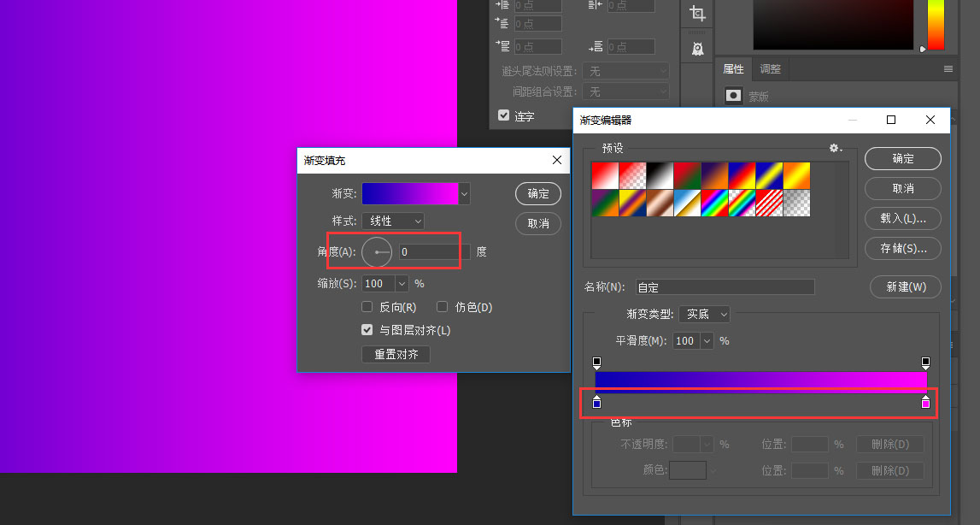Select the left opacity stop above gradient bar
The height and width of the screenshot is (525, 980).
[597, 363]
